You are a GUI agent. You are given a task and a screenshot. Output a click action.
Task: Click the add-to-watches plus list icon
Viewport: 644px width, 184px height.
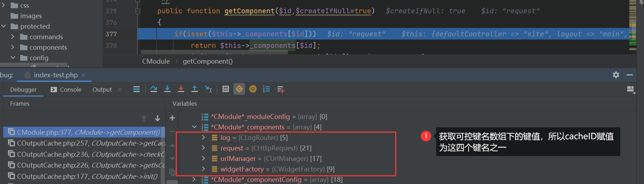click(x=281, y=89)
